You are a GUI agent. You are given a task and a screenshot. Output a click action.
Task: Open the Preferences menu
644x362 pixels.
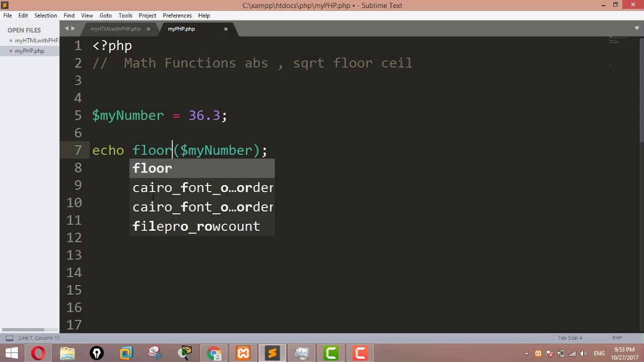click(177, 16)
